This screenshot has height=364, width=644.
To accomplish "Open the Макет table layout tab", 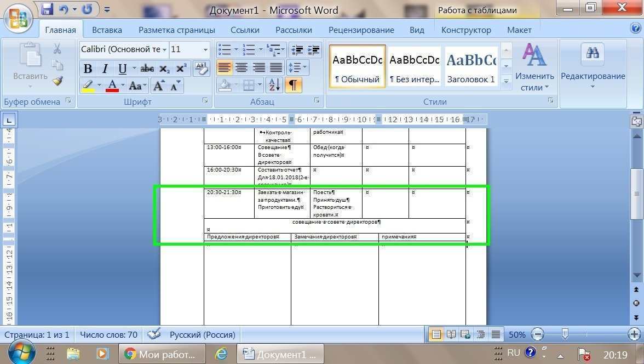I will click(x=519, y=30).
